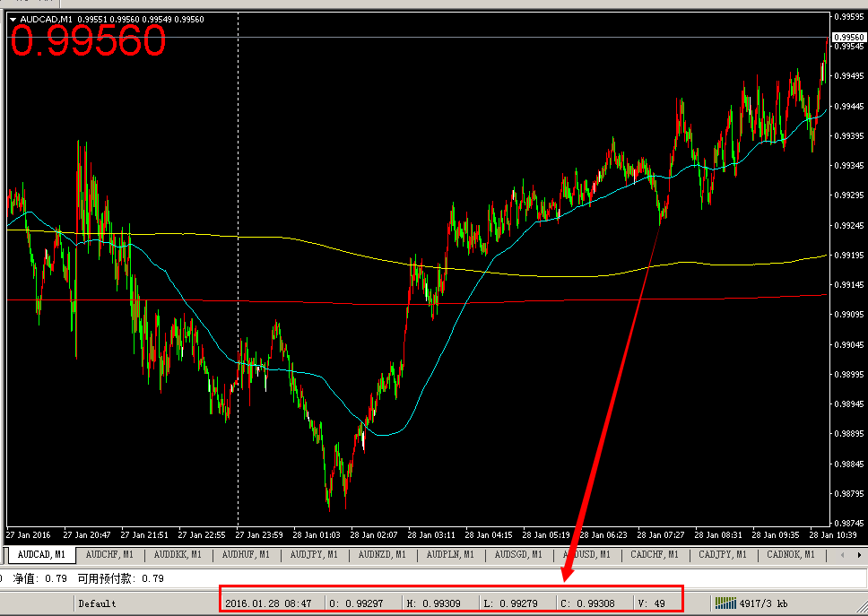Switch to CADJPY, M1 chart tab
Viewport: 868px width, 616px height.
[x=723, y=555]
